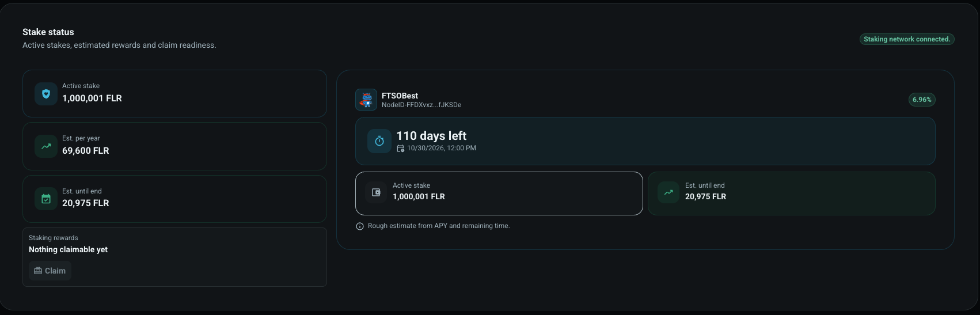Image resolution: width=980 pixels, height=315 pixels.
Task: Click the stopwatch icon next to 110 days left
Action: (x=379, y=141)
